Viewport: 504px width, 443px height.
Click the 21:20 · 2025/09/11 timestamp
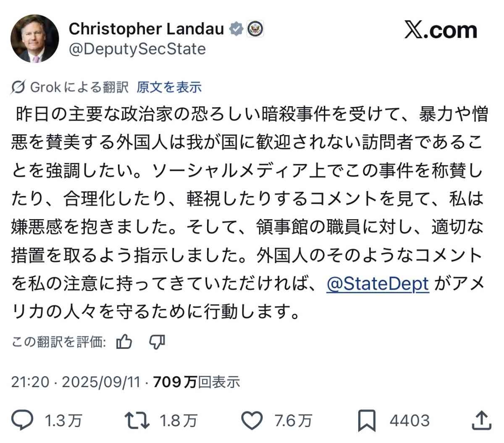[76, 382]
